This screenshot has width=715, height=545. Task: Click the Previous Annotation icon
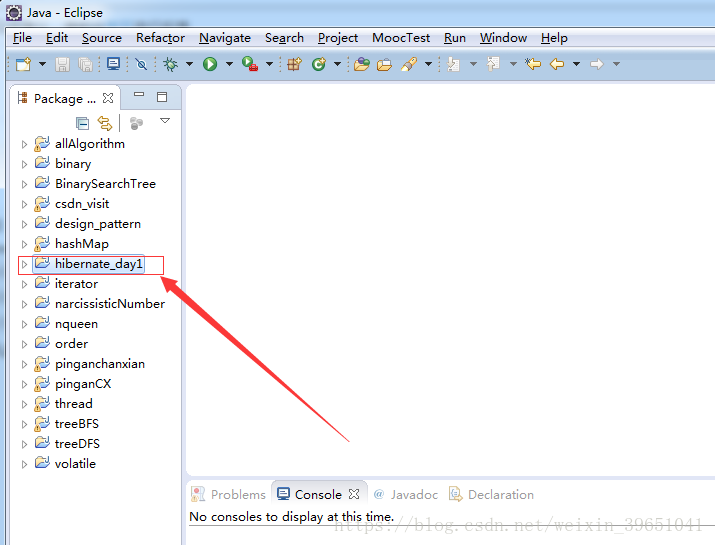[x=493, y=64]
